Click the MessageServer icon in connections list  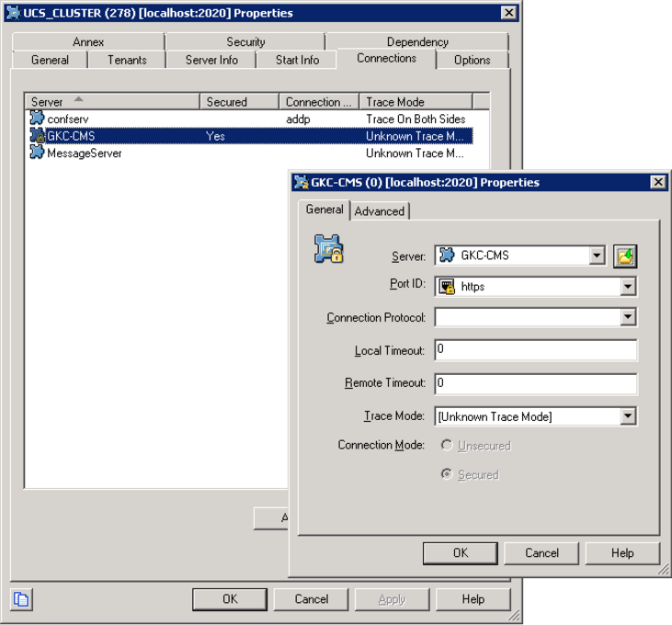[37, 153]
